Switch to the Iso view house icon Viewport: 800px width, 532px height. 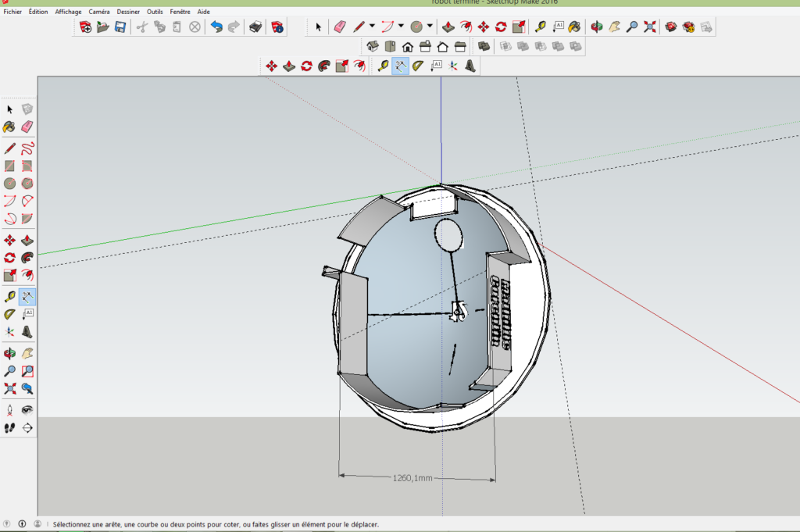coord(373,47)
